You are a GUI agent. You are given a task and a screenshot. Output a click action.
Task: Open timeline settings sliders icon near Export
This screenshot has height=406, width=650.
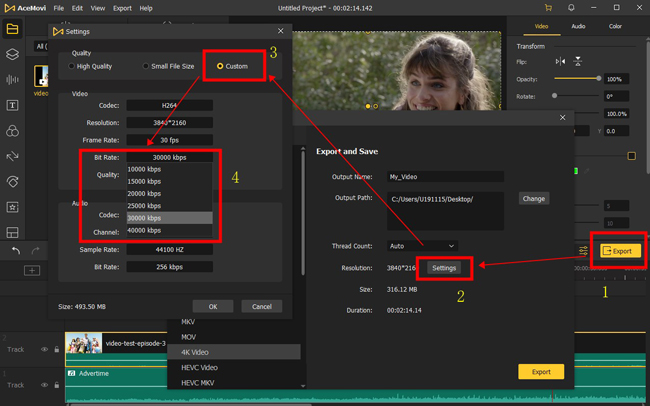583,250
